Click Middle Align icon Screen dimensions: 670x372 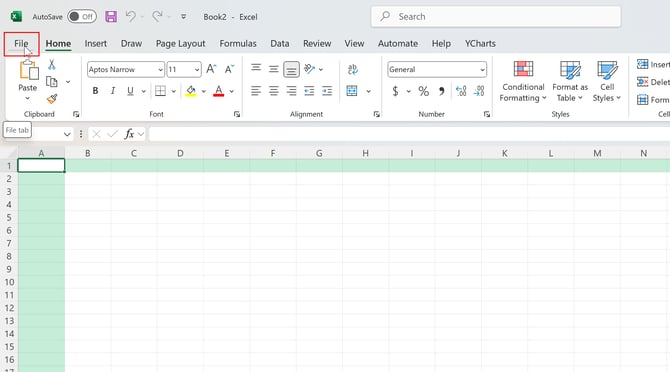coord(273,69)
